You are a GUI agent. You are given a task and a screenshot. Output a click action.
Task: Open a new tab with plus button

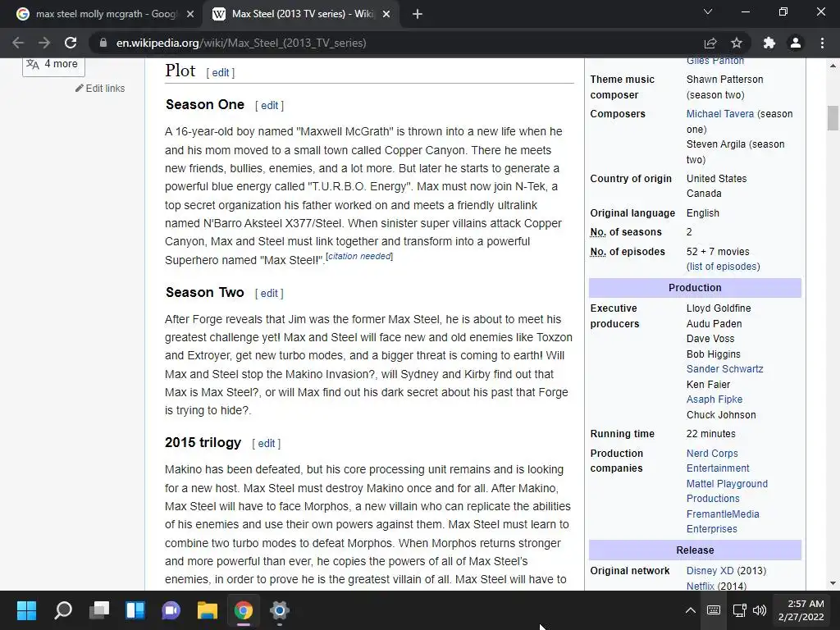[x=418, y=14]
